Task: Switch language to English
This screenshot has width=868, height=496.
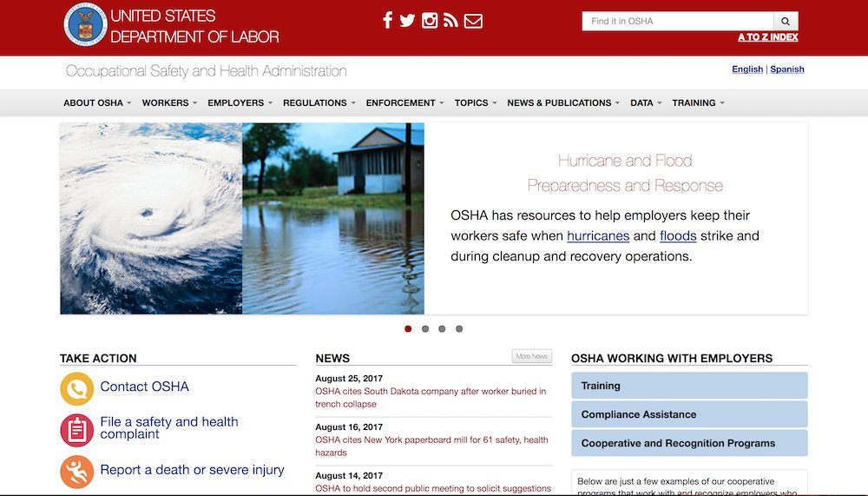Action: point(747,69)
